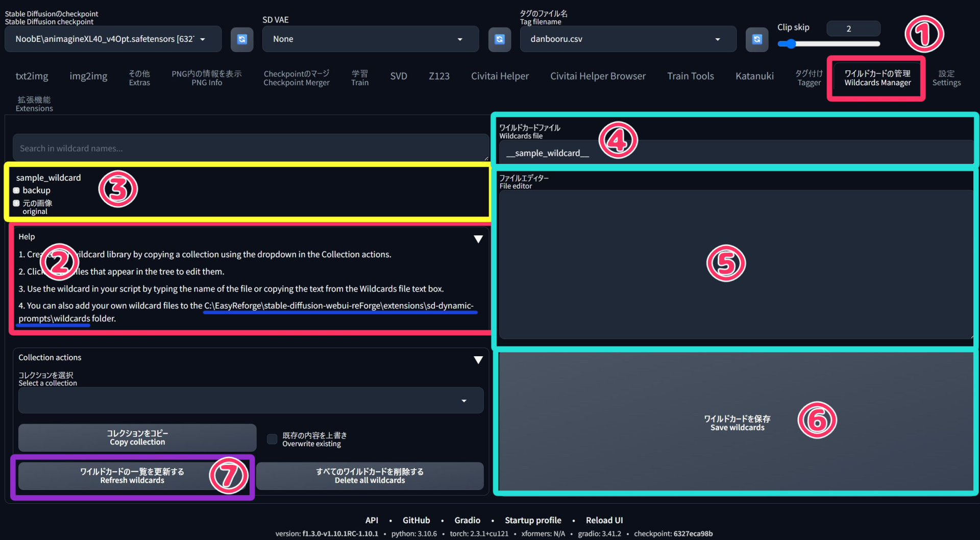This screenshot has height=540, width=980.
Task: Open the GitHub footer link
Action: tap(416, 520)
